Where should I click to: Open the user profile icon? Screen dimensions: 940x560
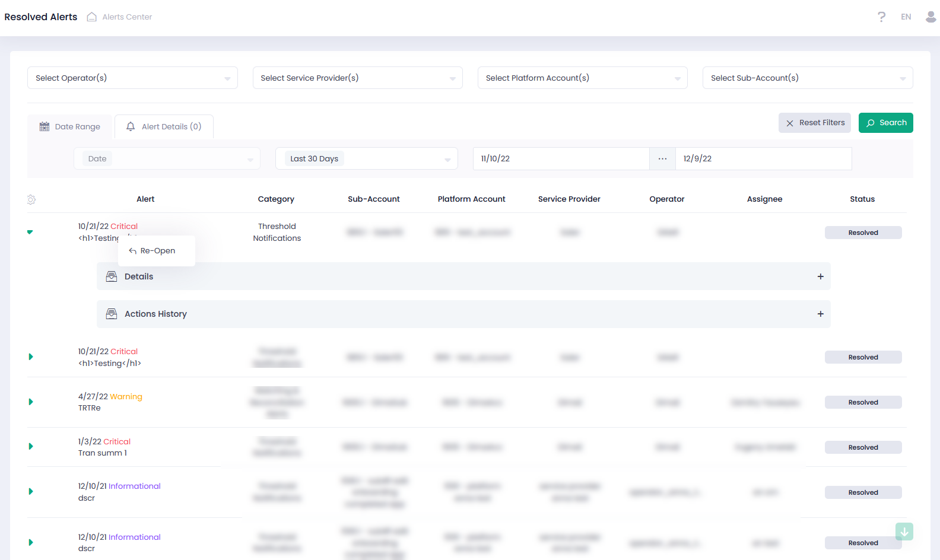[x=931, y=17]
